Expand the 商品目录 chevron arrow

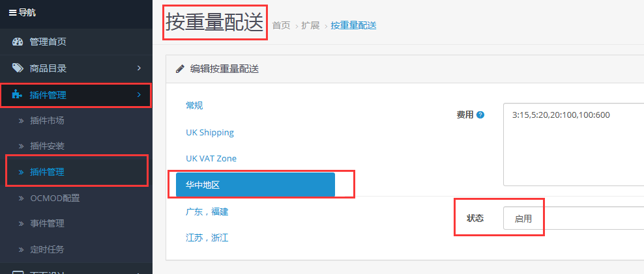tap(139, 68)
